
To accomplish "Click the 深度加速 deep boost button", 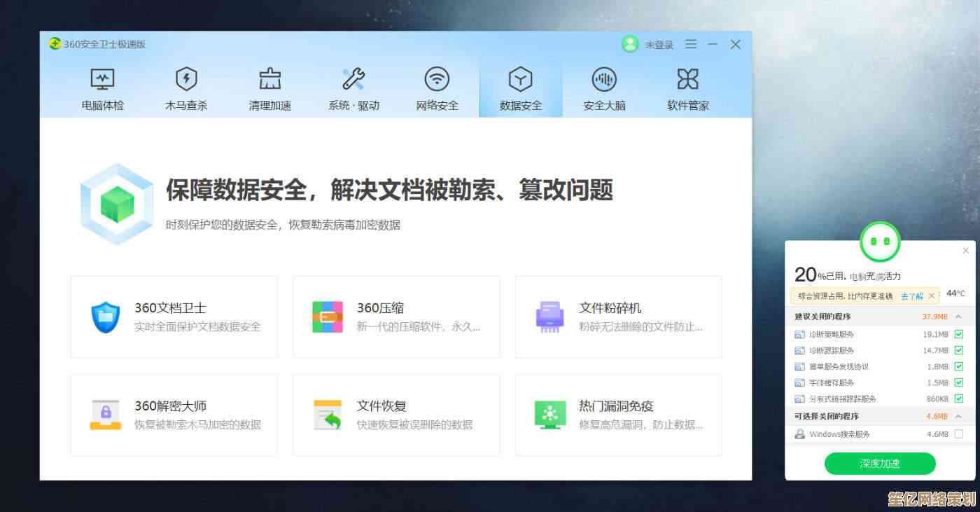I will (880, 464).
